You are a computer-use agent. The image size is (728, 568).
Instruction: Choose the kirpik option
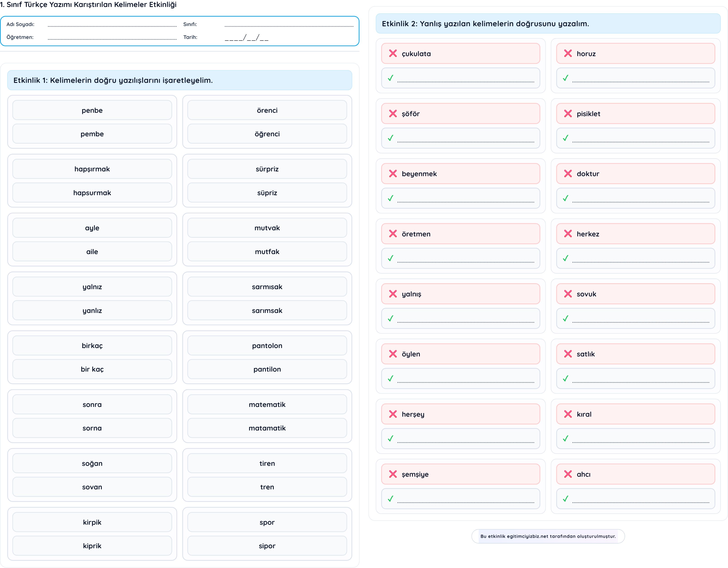pyautogui.click(x=92, y=522)
